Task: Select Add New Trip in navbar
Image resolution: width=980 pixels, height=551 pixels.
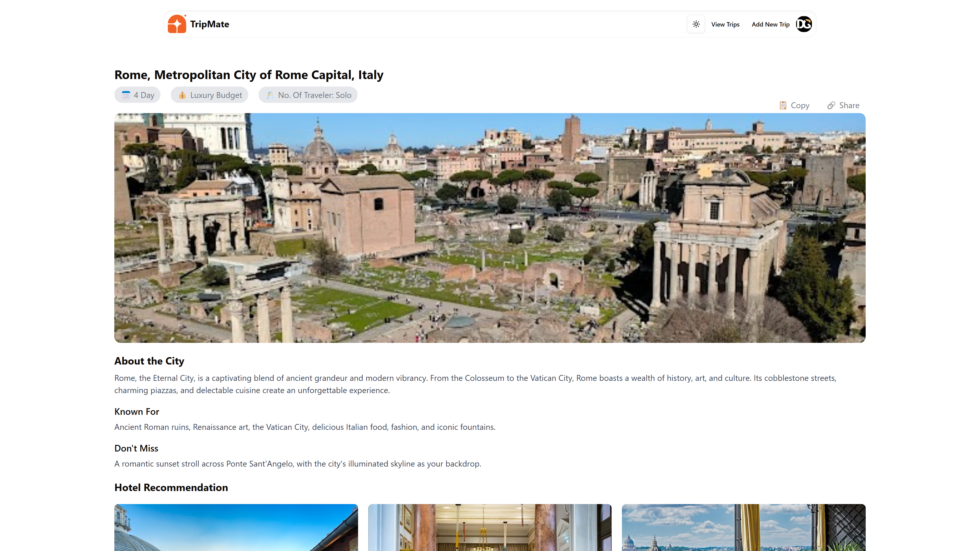Action: 770,24
